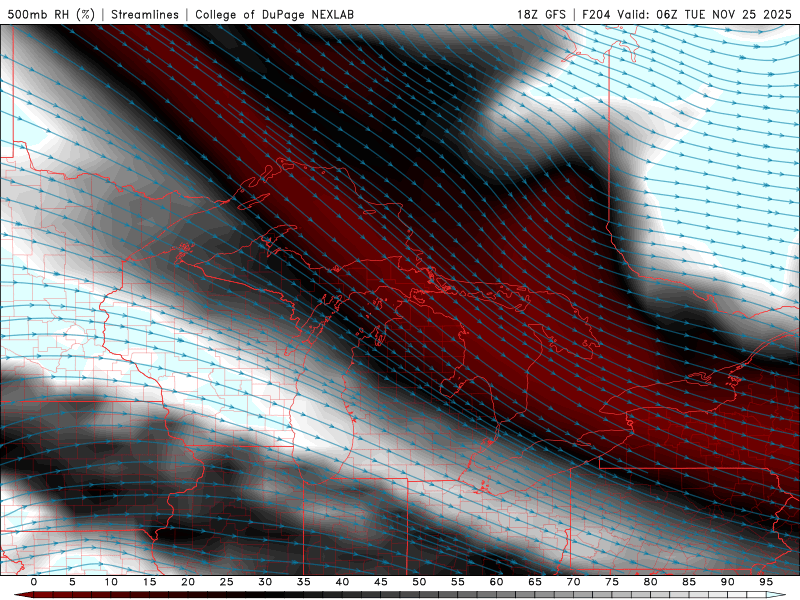
Task: Click the '18Z GFS' model run label
Action: tap(541, 14)
